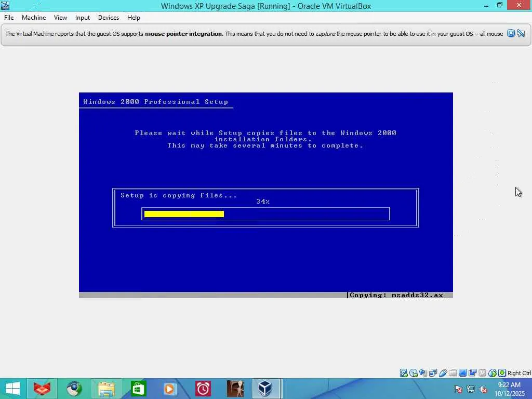The height and width of the screenshot is (399, 532).
Task: Open the Alarms clock app on the taskbar
Action: (x=203, y=389)
